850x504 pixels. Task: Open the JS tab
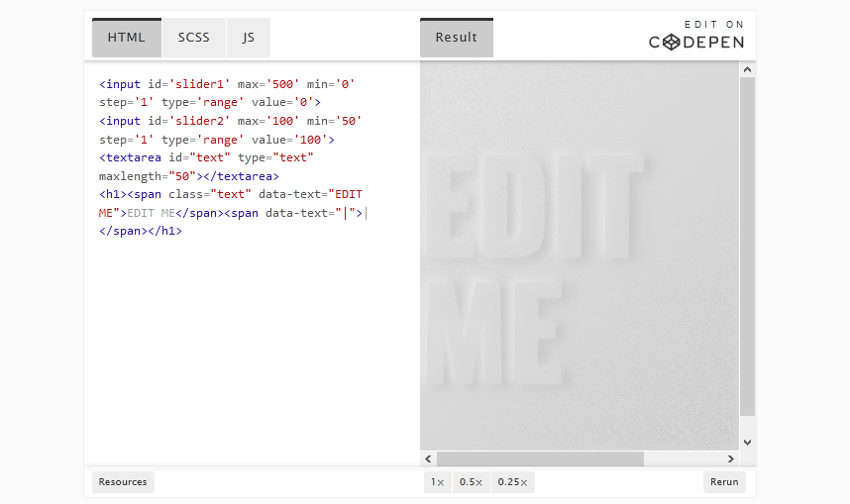pyautogui.click(x=249, y=38)
